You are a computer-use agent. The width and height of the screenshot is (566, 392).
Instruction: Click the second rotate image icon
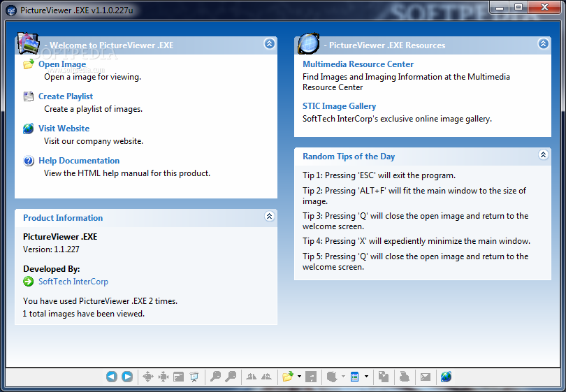click(266, 377)
